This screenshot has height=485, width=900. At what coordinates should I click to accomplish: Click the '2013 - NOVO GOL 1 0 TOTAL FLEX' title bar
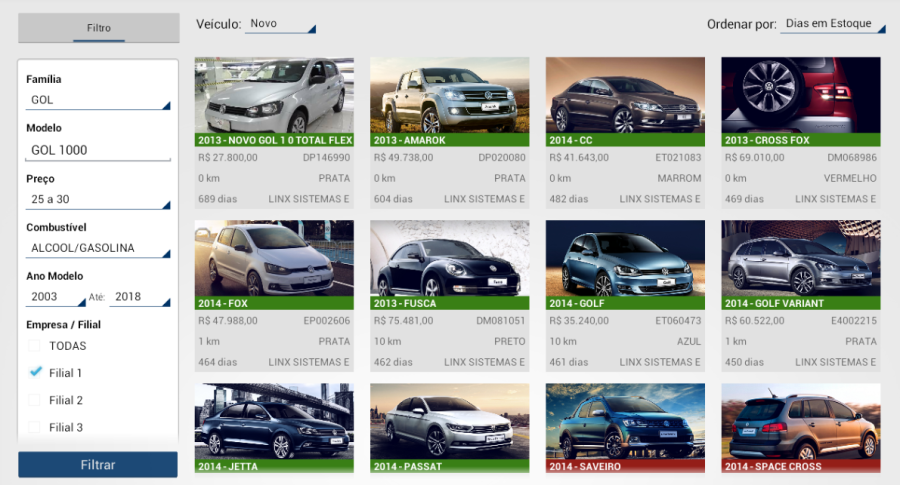(274, 140)
